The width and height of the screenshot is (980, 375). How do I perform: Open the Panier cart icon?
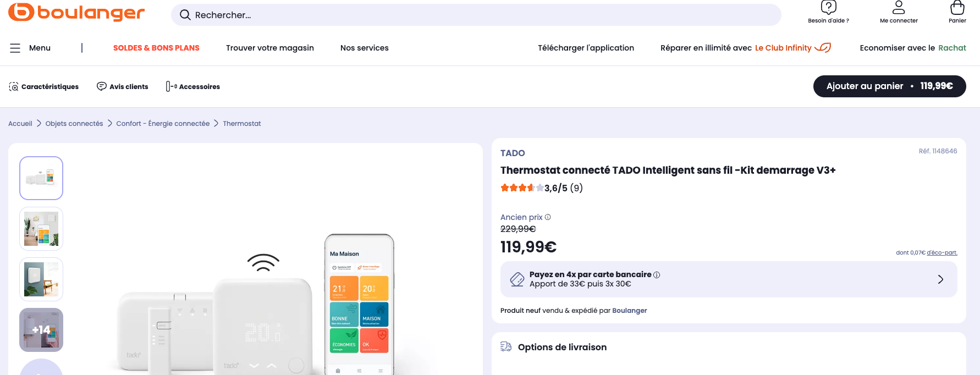[x=957, y=8]
